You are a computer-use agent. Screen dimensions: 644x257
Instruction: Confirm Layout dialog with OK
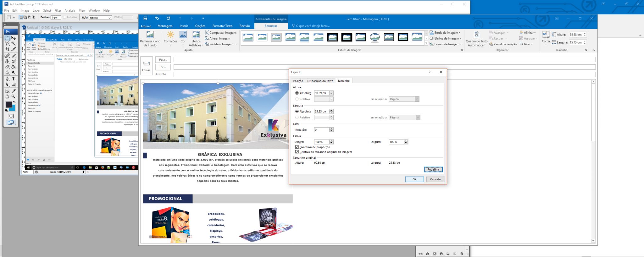click(414, 179)
